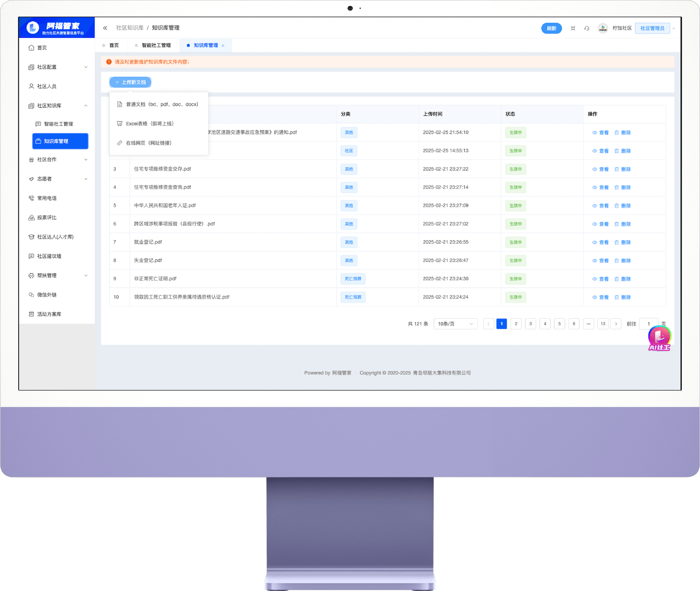Click the 上传新文档 button
Image resolution: width=700 pixels, height=591 pixels.
pyautogui.click(x=130, y=82)
